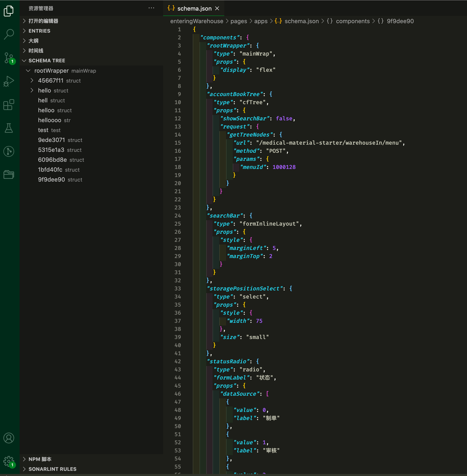The height and width of the screenshot is (476, 467).
Task: Open the Explorer files icon
Action: (9, 11)
